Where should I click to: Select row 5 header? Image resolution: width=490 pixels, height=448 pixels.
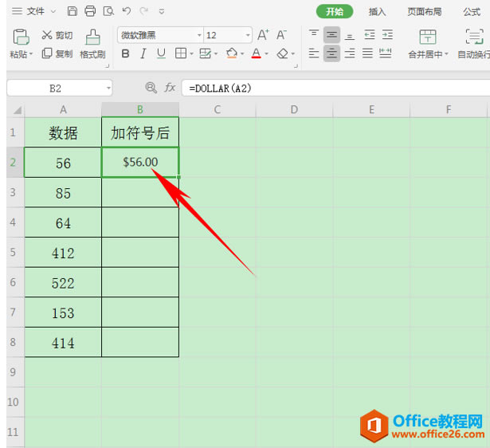tap(13, 252)
